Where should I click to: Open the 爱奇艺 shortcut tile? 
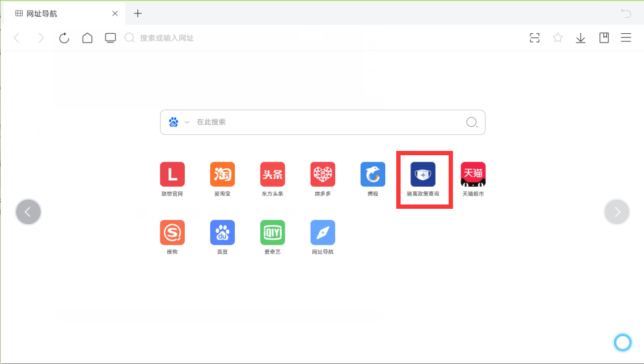(x=272, y=237)
